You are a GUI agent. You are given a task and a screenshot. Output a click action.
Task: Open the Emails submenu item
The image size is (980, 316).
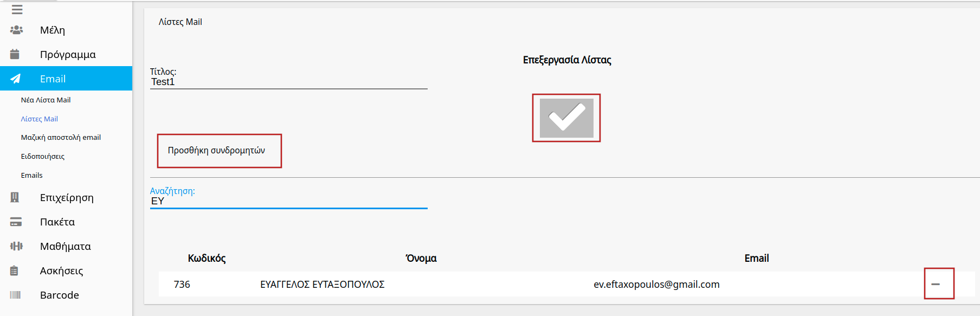pos(31,175)
